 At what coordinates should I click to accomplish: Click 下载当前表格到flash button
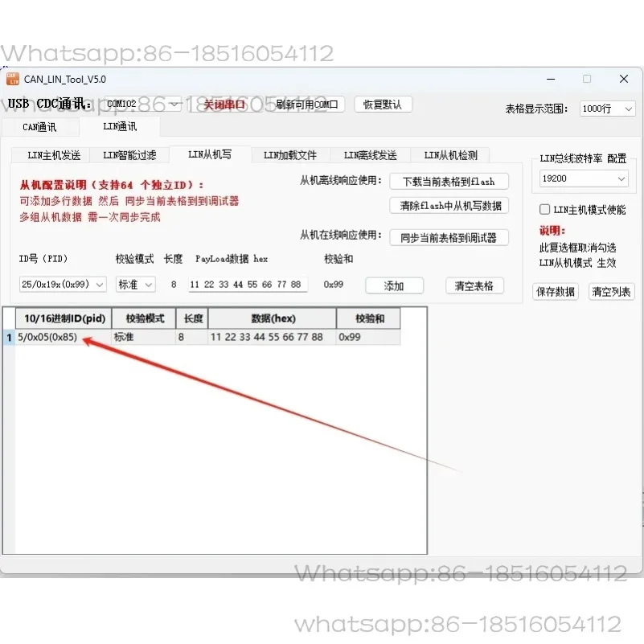tap(449, 182)
